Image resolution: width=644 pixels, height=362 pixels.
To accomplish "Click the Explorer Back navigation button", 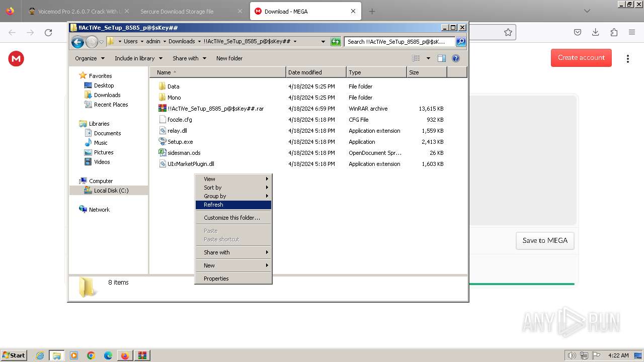I will pyautogui.click(x=77, y=42).
